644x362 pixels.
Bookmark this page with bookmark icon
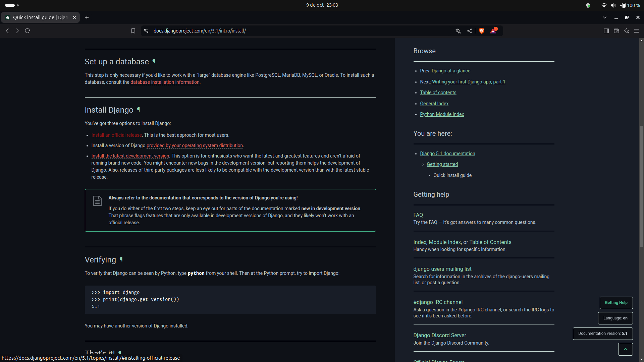133,31
